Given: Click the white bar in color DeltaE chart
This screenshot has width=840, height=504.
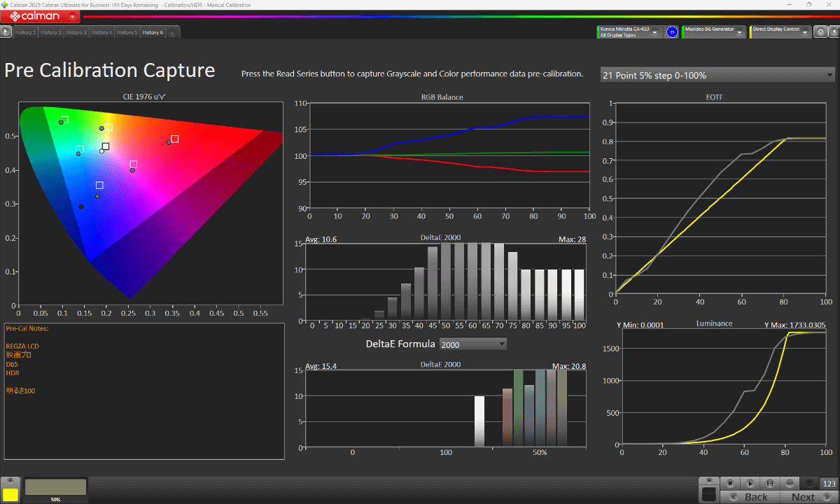Looking at the screenshot, I should [x=479, y=421].
